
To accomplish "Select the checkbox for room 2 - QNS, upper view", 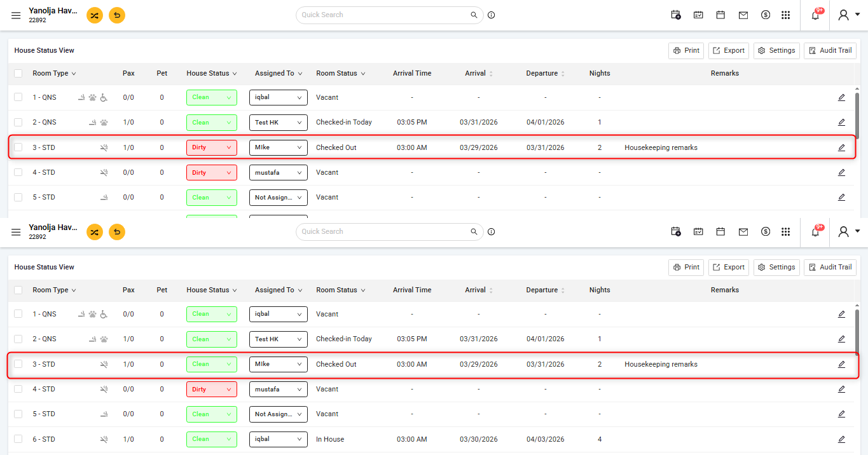I will [18, 122].
